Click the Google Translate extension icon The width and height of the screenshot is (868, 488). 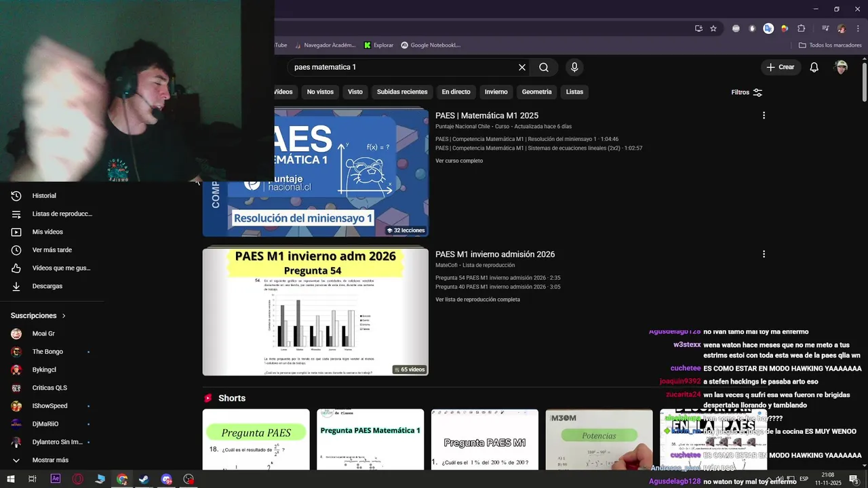[768, 28]
